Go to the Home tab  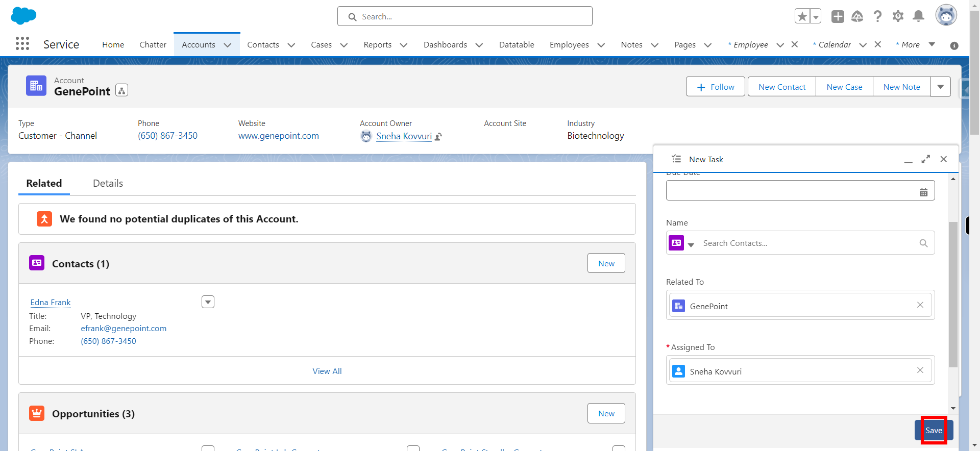[113, 44]
